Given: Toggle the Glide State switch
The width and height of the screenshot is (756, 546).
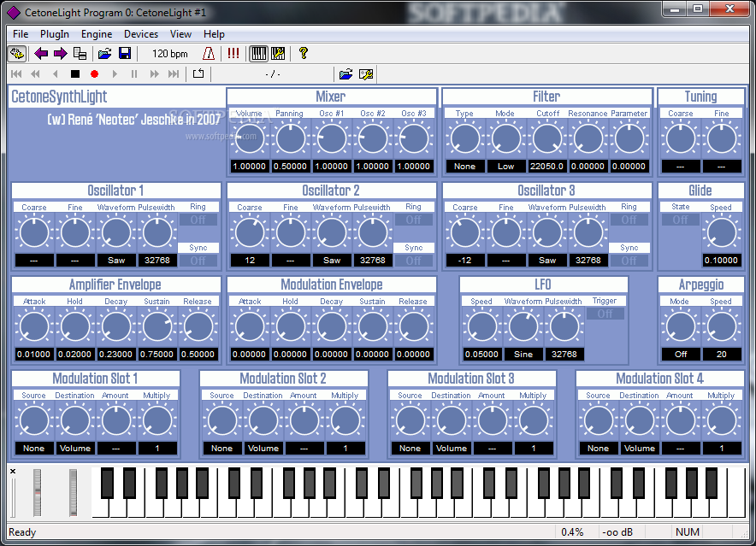Looking at the screenshot, I should click(x=680, y=220).
